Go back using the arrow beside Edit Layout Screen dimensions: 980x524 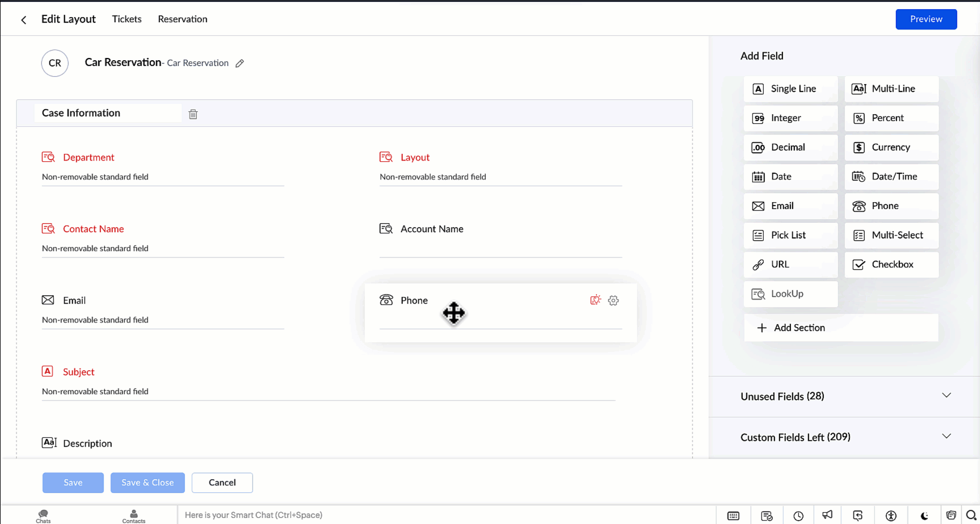coord(24,20)
